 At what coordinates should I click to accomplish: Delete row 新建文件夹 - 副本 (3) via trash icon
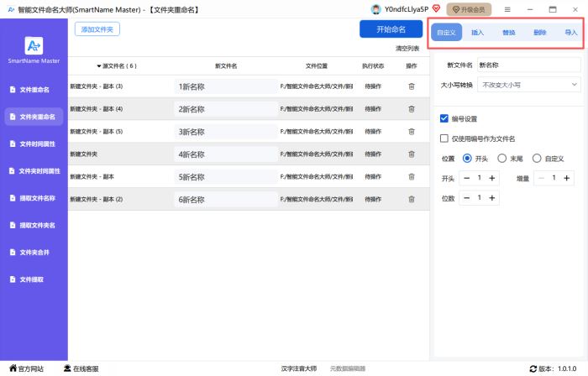[x=411, y=86]
